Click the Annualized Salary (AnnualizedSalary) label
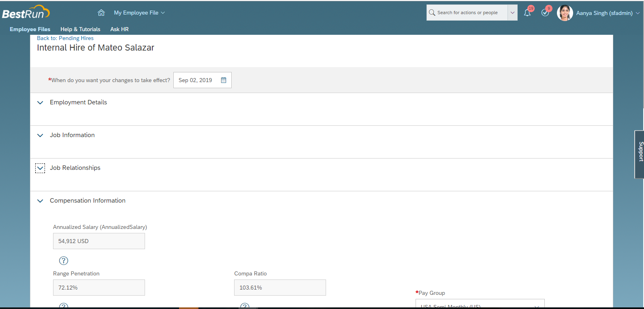This screenshot has width=644, height=309. [x=100, y=227]
